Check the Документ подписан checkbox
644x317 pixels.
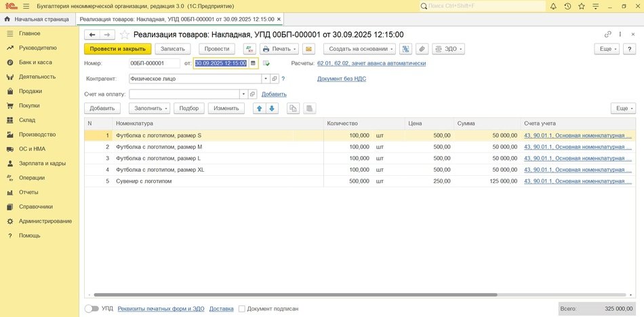click(242, 309)
